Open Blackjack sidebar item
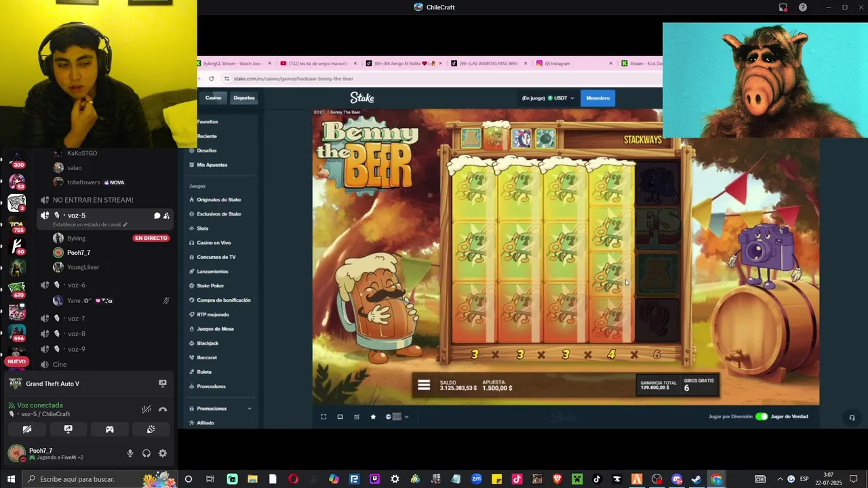 pyautogui.click(x=208, y=343)
